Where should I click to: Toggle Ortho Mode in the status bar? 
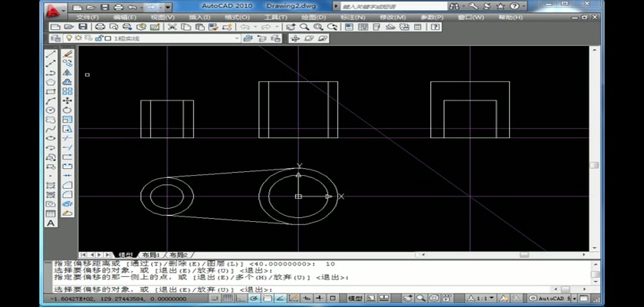(243, 298)
